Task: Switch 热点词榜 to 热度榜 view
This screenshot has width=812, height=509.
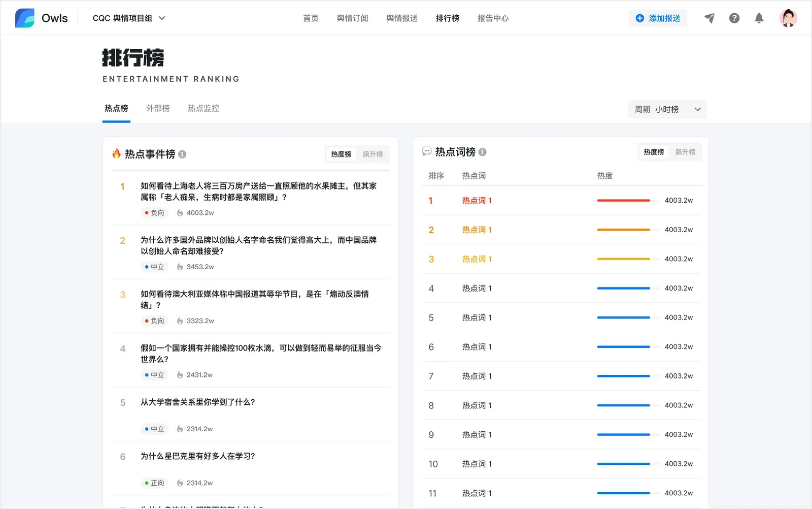Action: point(654,152)
